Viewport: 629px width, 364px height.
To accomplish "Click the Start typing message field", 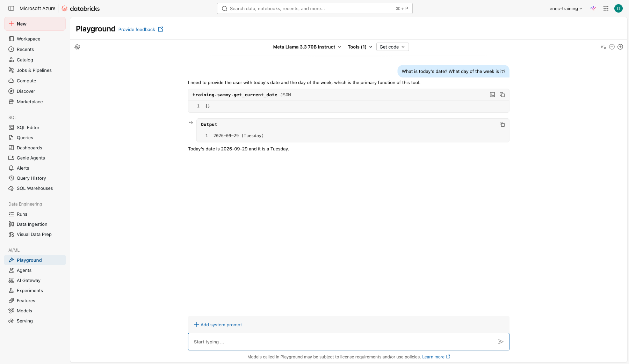I will point(349,342).
